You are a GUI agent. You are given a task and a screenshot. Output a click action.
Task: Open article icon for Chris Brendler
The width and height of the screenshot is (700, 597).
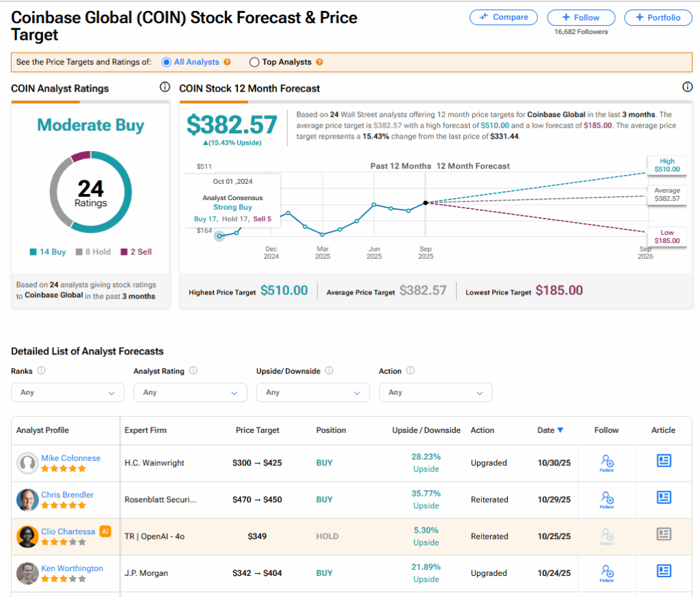coord(663,498)
